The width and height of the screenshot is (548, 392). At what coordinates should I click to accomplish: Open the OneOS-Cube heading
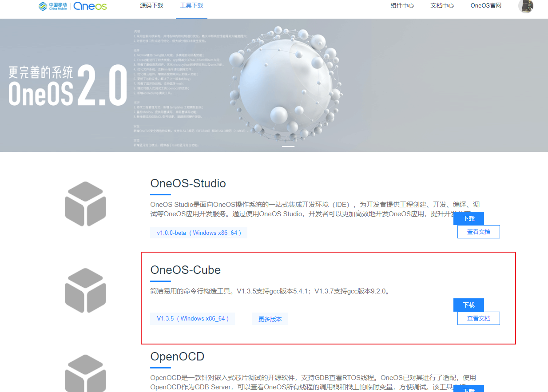tap(186, 270)
